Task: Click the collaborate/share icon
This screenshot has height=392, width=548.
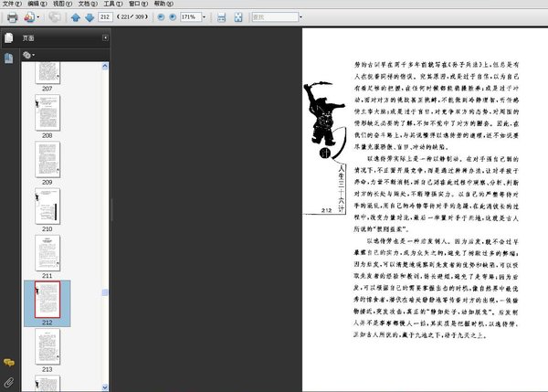Action: (x=29, y=17)
